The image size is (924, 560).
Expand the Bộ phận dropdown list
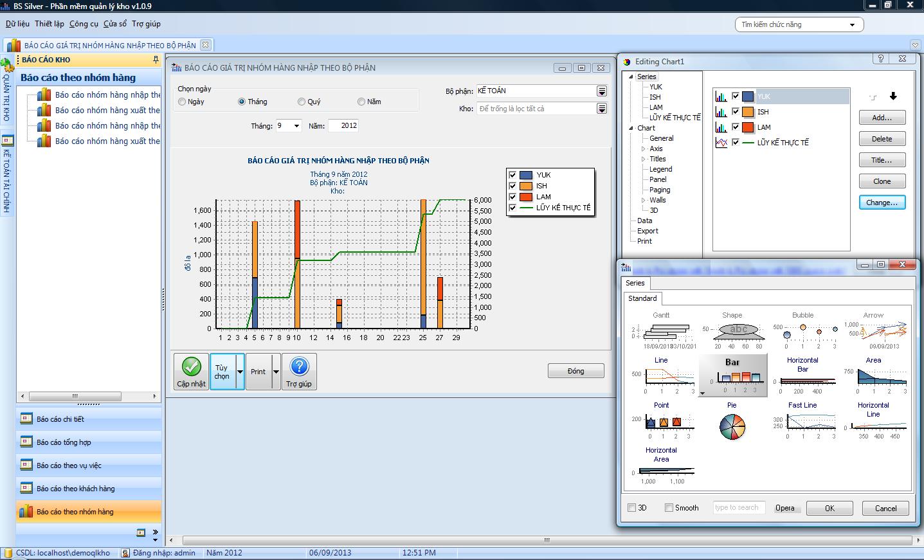601,91
